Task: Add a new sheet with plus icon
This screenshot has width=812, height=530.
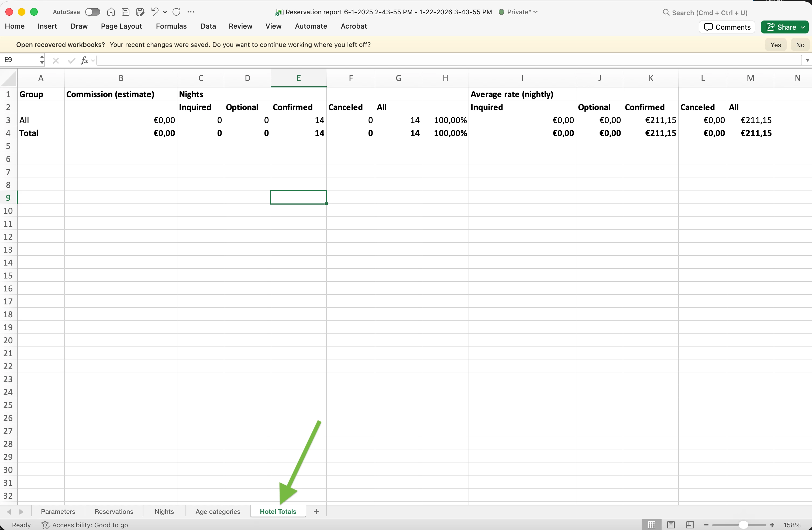Action: (316, 511)
